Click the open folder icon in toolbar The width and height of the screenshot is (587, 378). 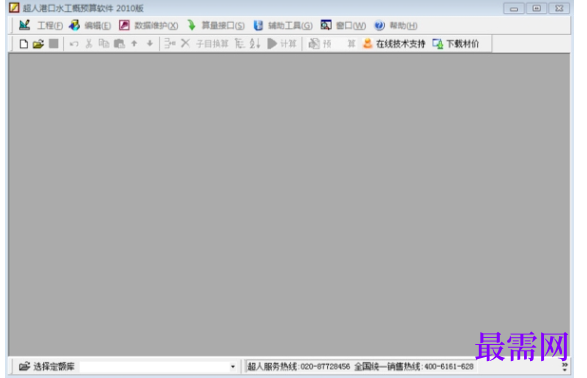coord(38,44)
